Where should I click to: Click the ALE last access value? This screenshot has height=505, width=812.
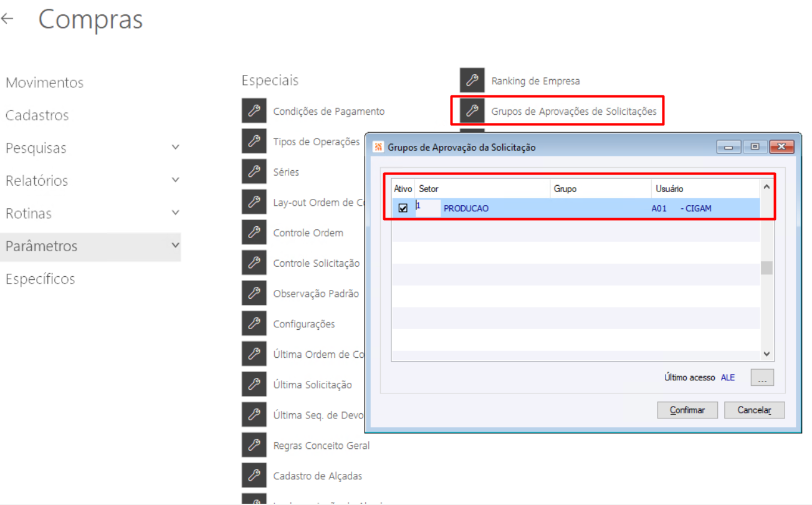(728, 378)
